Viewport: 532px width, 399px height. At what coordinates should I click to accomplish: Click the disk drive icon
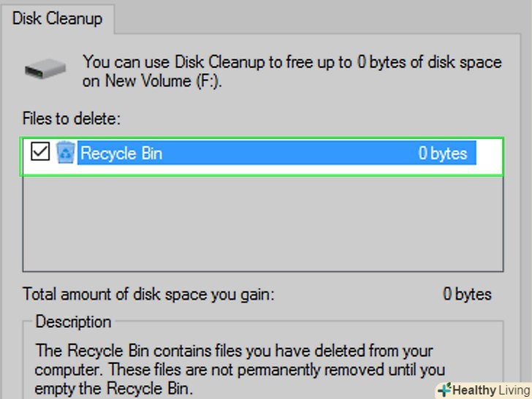point(45,70)
